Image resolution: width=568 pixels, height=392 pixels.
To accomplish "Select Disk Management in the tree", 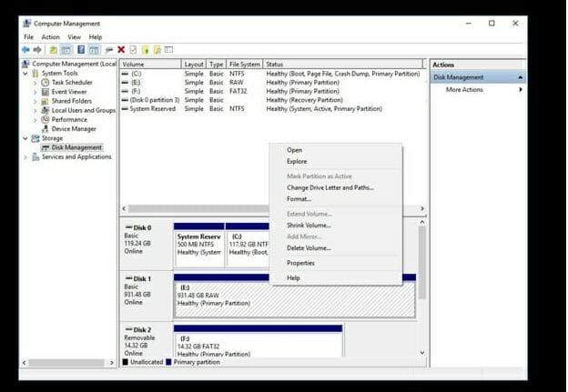I will [76, 147].
